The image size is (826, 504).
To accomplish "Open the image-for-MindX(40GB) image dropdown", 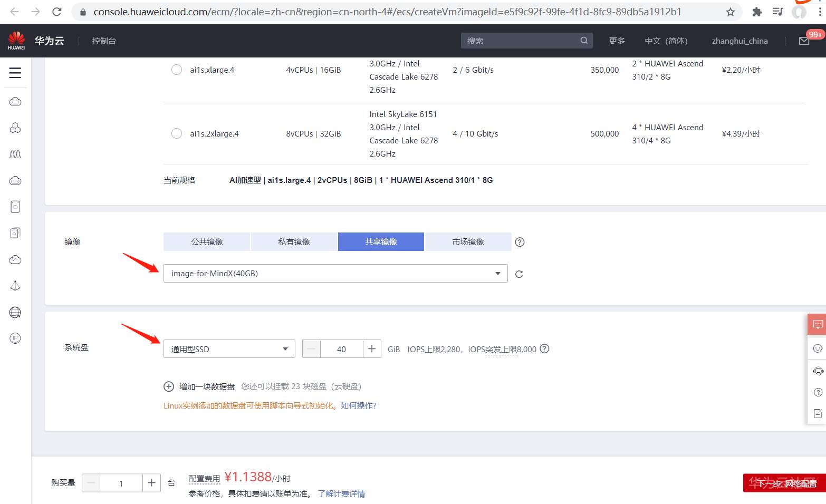I will [335, 274].
